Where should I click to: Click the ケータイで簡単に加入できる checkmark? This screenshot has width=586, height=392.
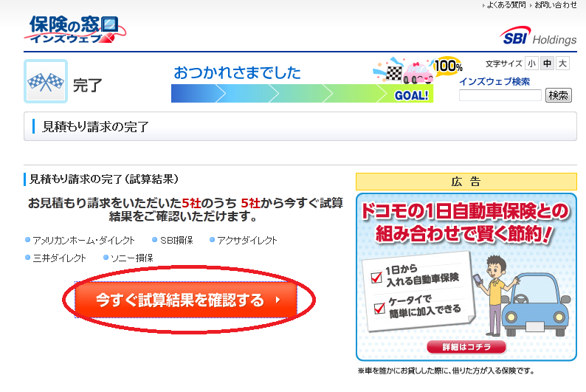[x=379, y=308]
